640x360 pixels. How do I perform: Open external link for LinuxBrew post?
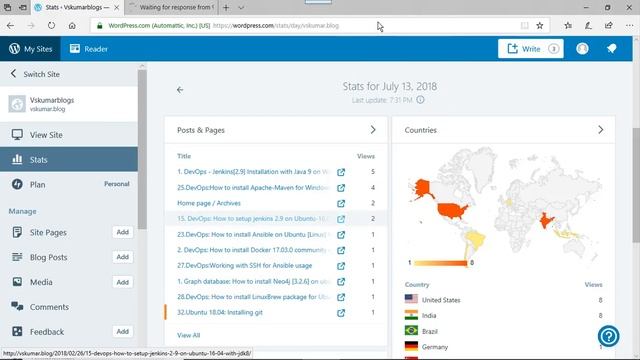[x=341, y=297]
